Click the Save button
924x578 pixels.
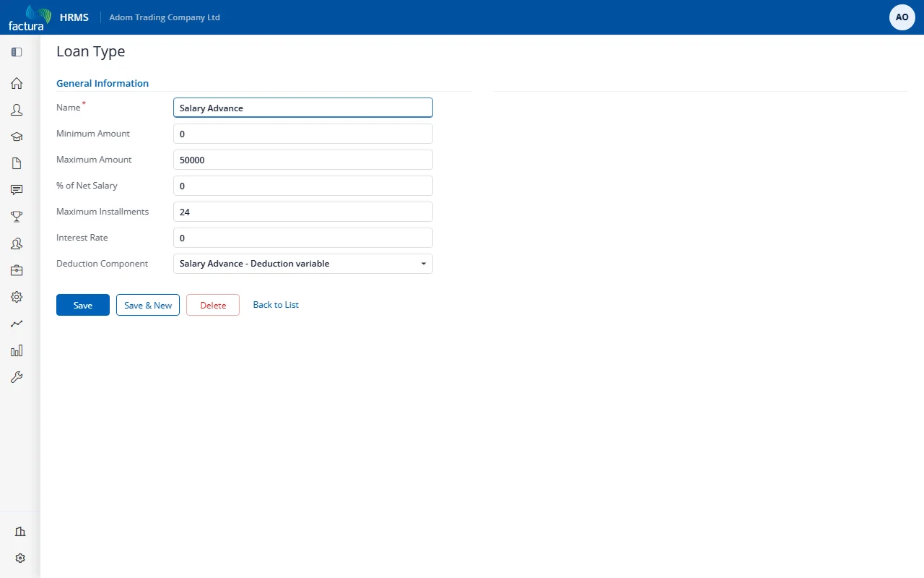coord(83,305)
